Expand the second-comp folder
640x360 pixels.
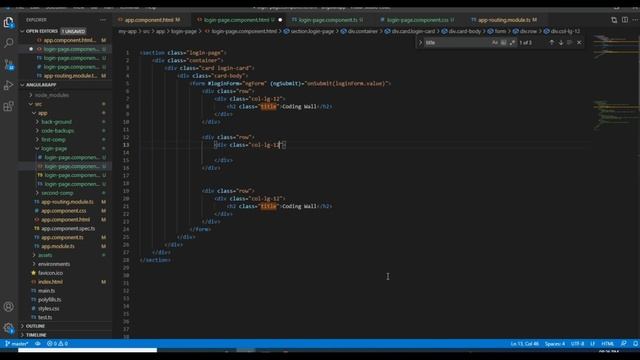(57, 193)
